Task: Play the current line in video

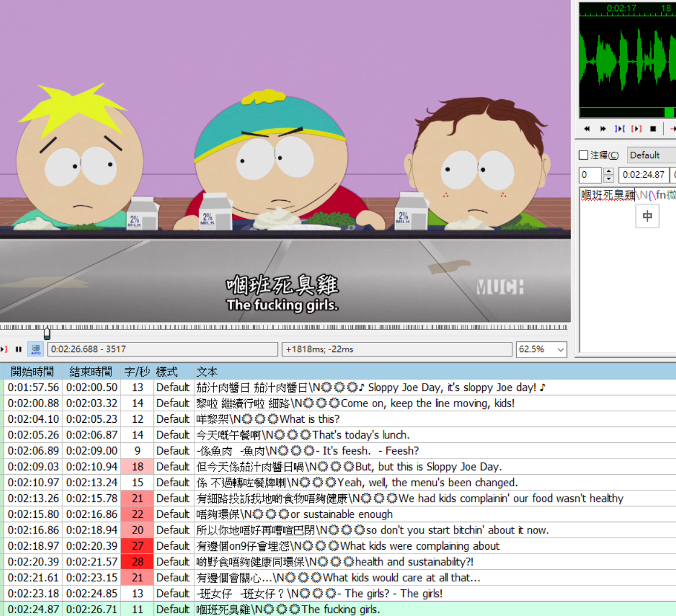Action: (4, 349)
